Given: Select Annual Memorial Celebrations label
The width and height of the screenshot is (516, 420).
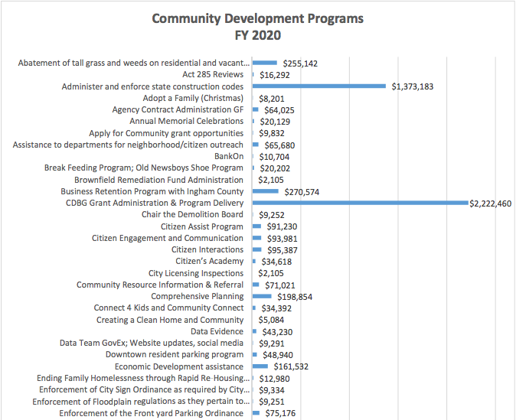Looking at the screenshot, I should point(186,121).
